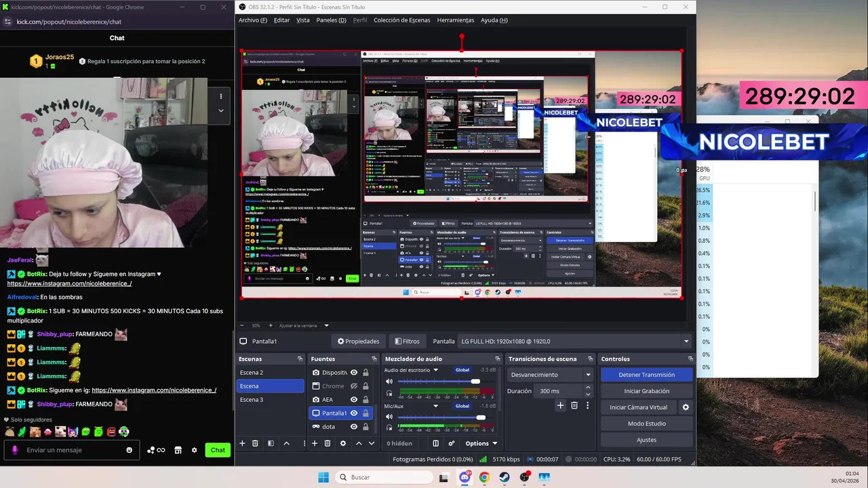Hide the dota source
The width and height of the screenshot is (868, 488).
point(354,426)
